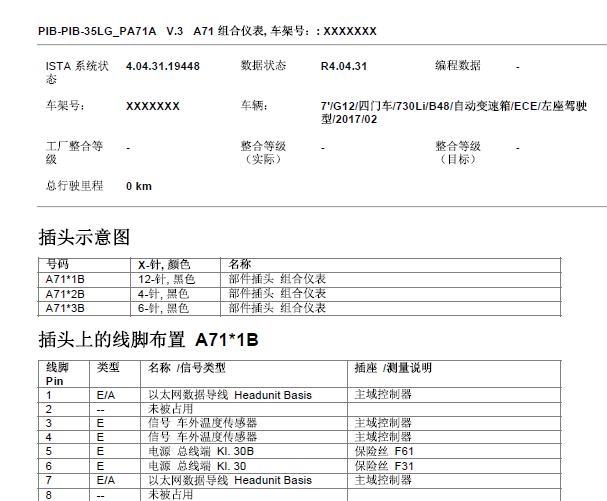Click the 整合等级（目标）label
607x501 pixels.
point(458,153)
